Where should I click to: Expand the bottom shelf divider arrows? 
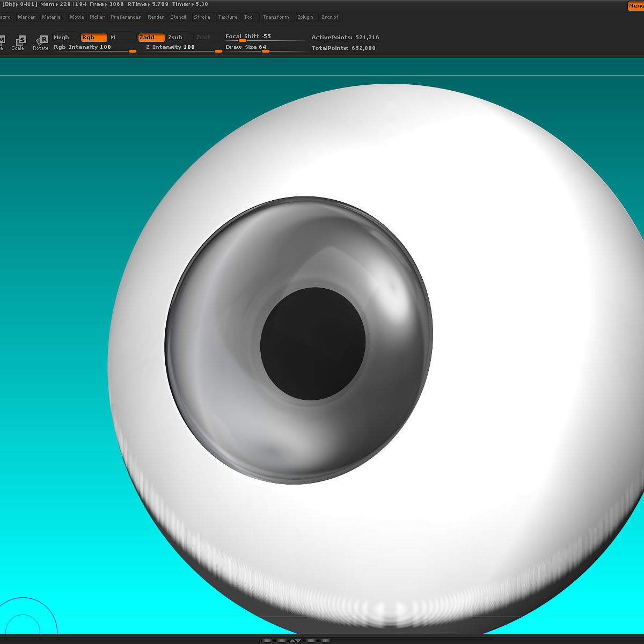coord(295,640)
